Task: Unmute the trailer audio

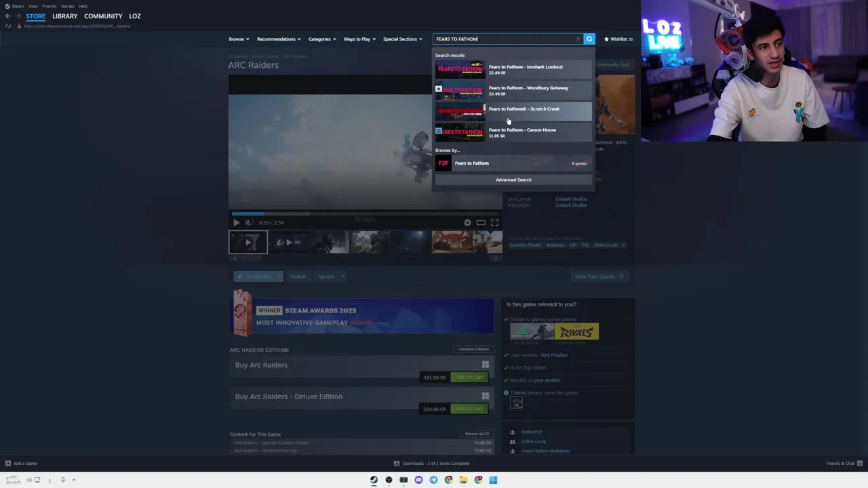Action: (x=248, y=222)
